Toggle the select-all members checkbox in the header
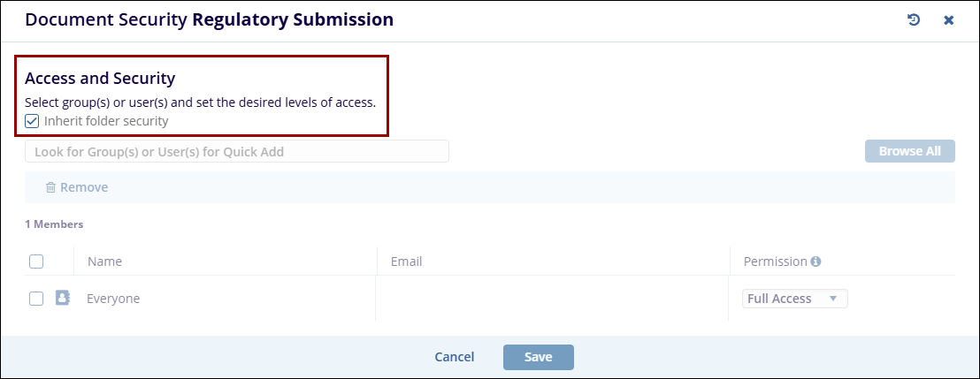 [x=36, y=262]
